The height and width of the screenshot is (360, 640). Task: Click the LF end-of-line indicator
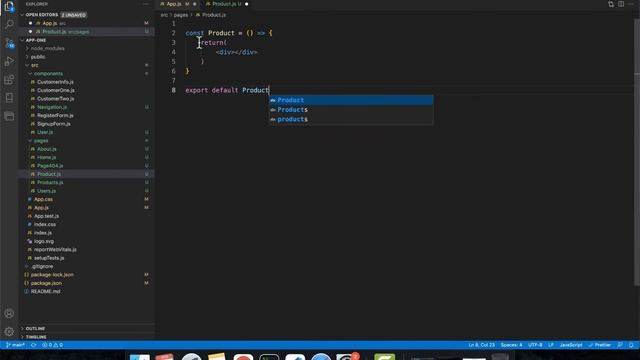pos(551,345)
